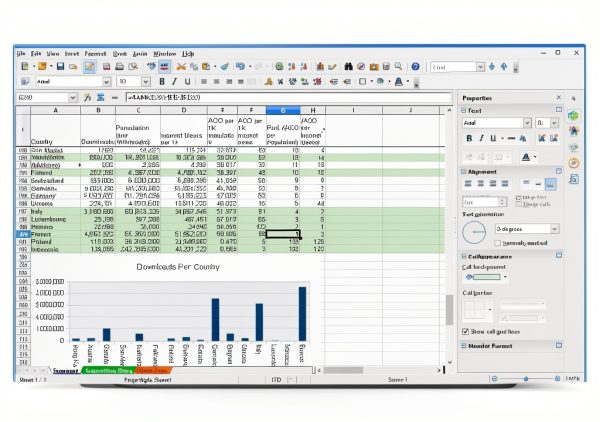Open the sidebar Properties deck icon
Viewport: 600px width, 422px height.
point(573,115)
